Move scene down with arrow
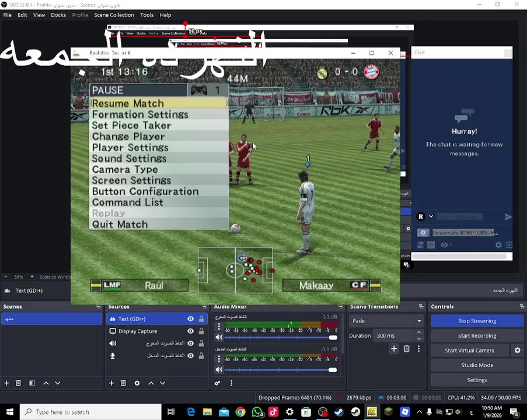527x420 pixels. coord(58,383)
